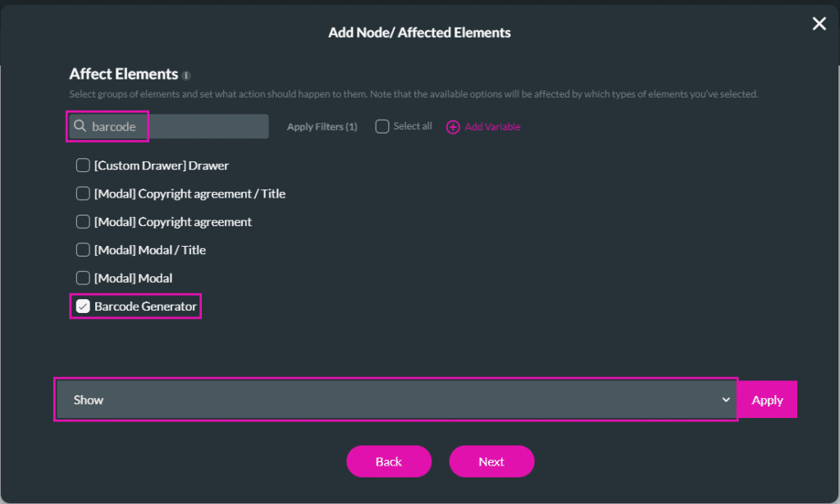Screen dimensions: 840x504
Task: Click Add Variable
Action: pyautogui.click(x=491, y=126)
